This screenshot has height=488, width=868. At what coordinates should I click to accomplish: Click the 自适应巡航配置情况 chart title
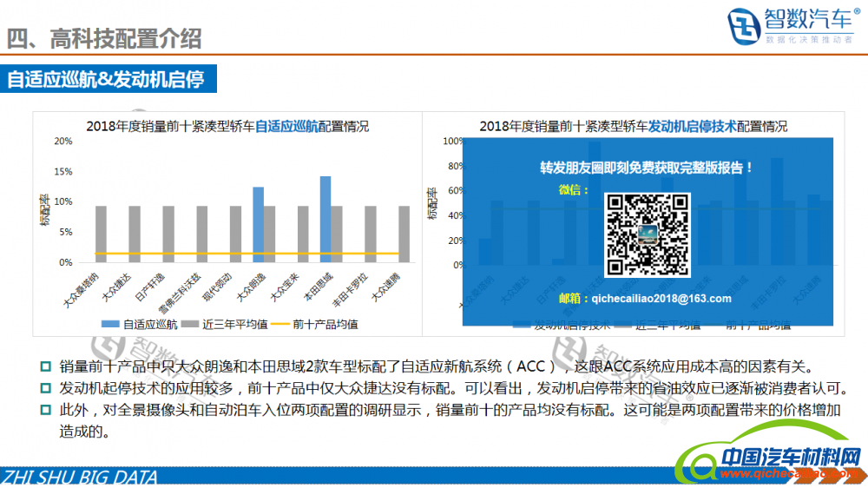point(227,126)
